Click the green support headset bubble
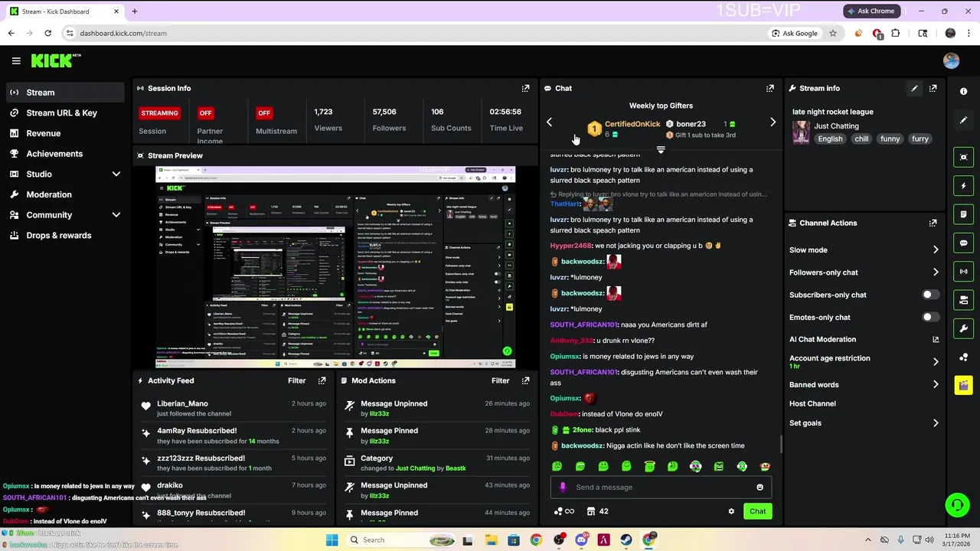 (957, 505)
